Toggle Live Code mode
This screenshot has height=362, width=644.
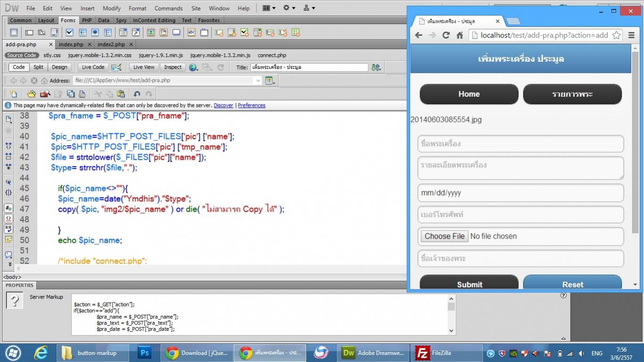point(93,67)
